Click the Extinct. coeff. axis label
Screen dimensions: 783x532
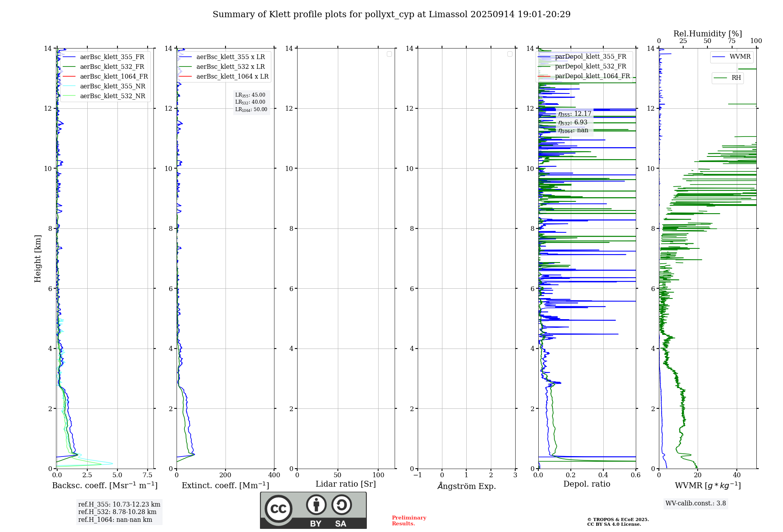[226, 485]
